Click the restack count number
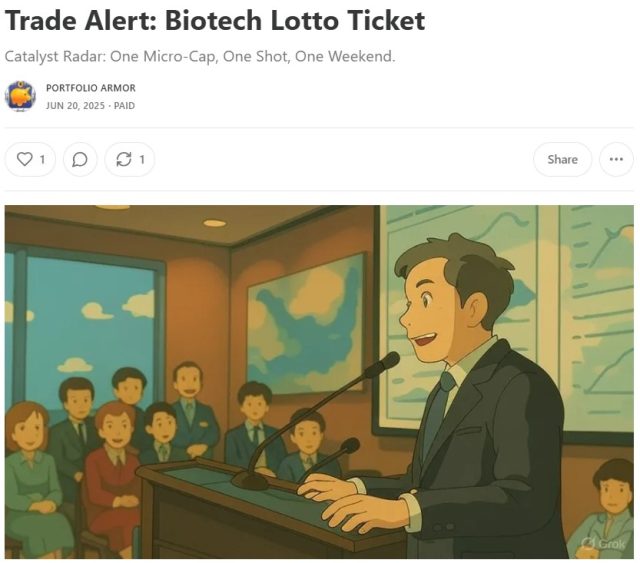Image resolution: width=640 pixels, height=563 pixels. tap(142, 159)
